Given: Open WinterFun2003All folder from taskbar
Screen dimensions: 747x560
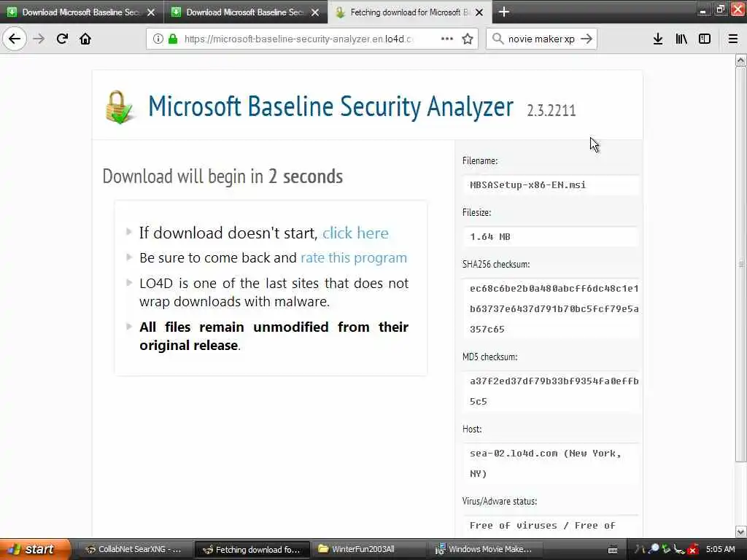Looking at the screenshot, I should click(368, 550).
